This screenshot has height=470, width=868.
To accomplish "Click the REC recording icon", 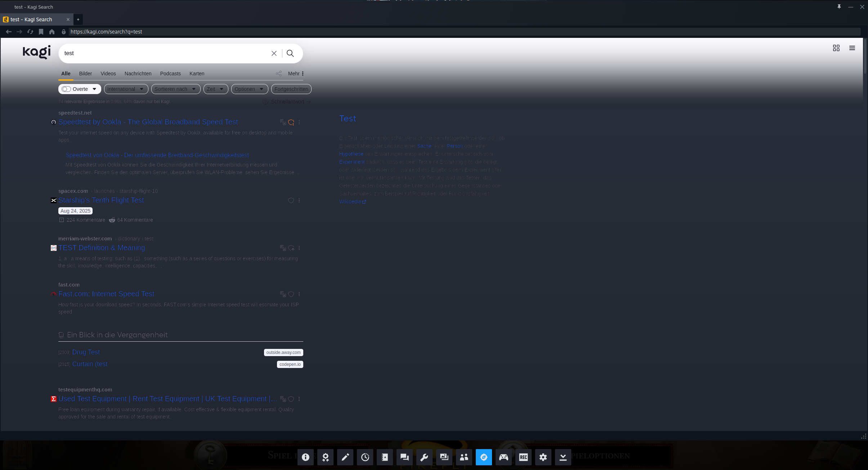I will 523,457.
